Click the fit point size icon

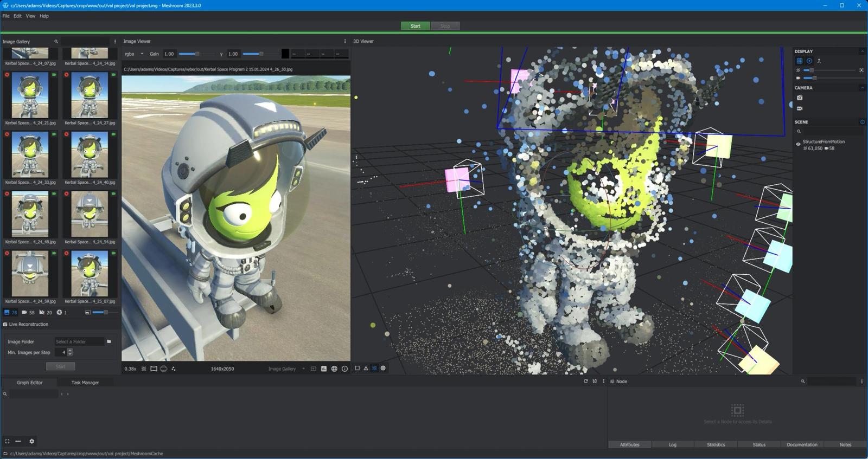861,70
